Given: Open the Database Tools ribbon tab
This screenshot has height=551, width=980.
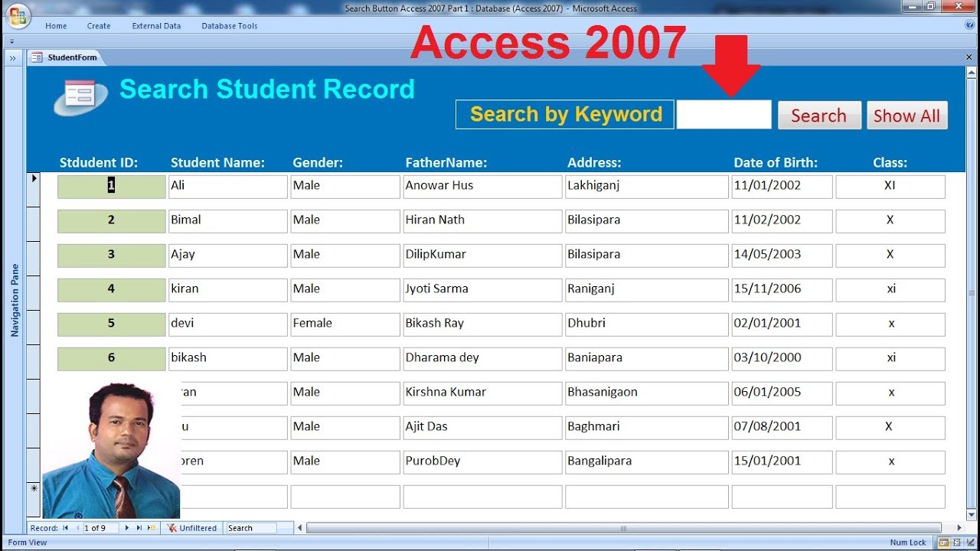Looking at the screenshot, I should [x=230, y=26].
